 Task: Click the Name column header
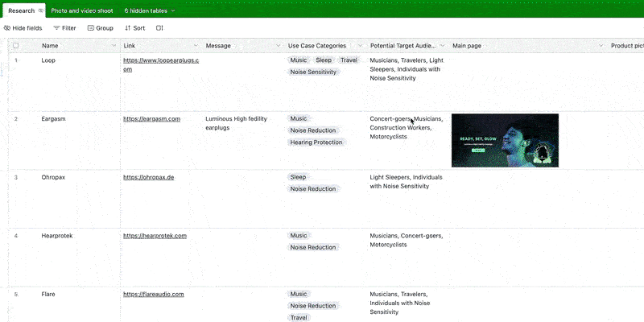click(79, 46)
